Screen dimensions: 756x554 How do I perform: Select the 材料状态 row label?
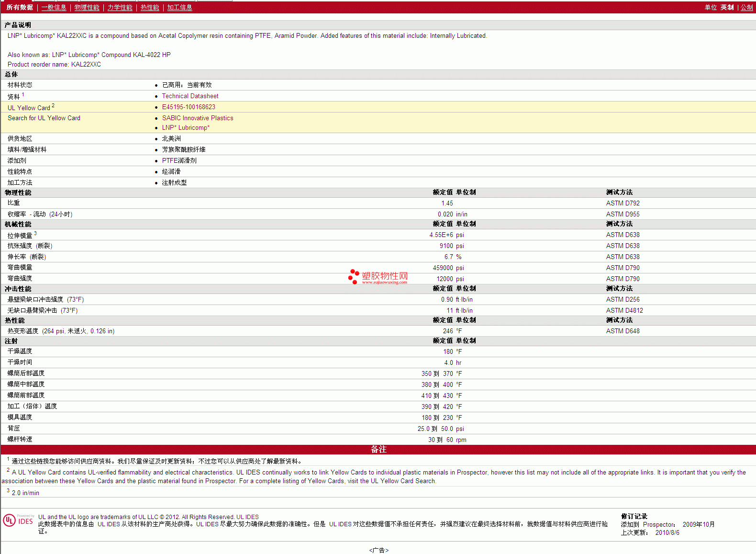click(20, 85)
